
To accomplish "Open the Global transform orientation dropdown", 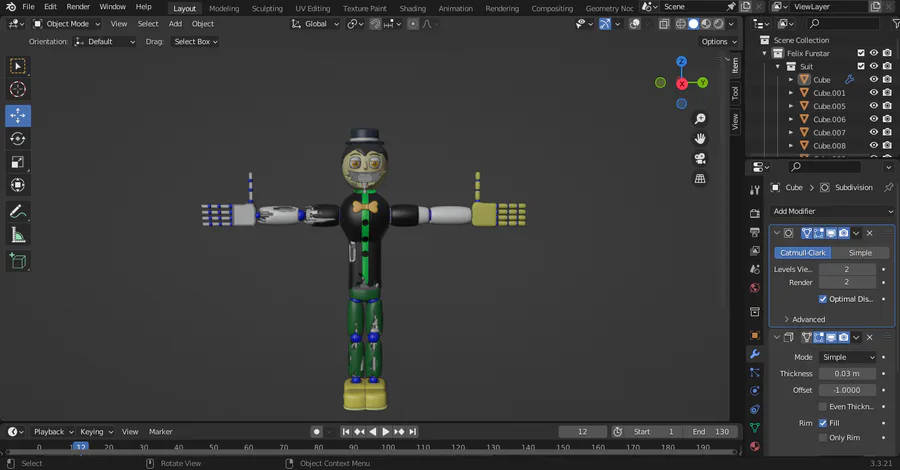I will click(x=315, y=24).
